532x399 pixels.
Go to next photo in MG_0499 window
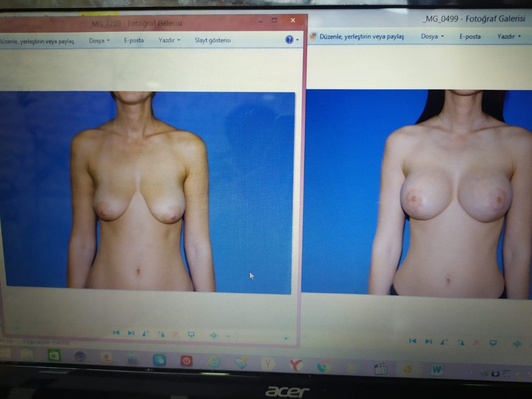coord(428,341)
